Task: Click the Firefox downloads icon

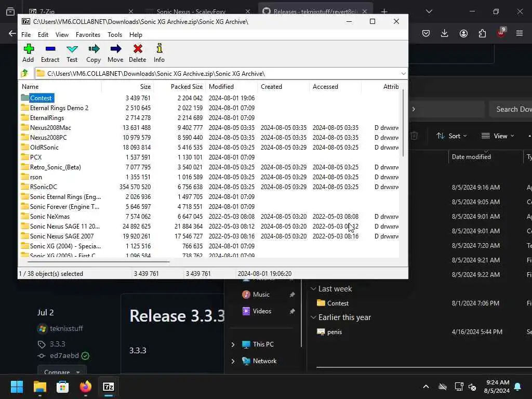Action: point(445,33)
